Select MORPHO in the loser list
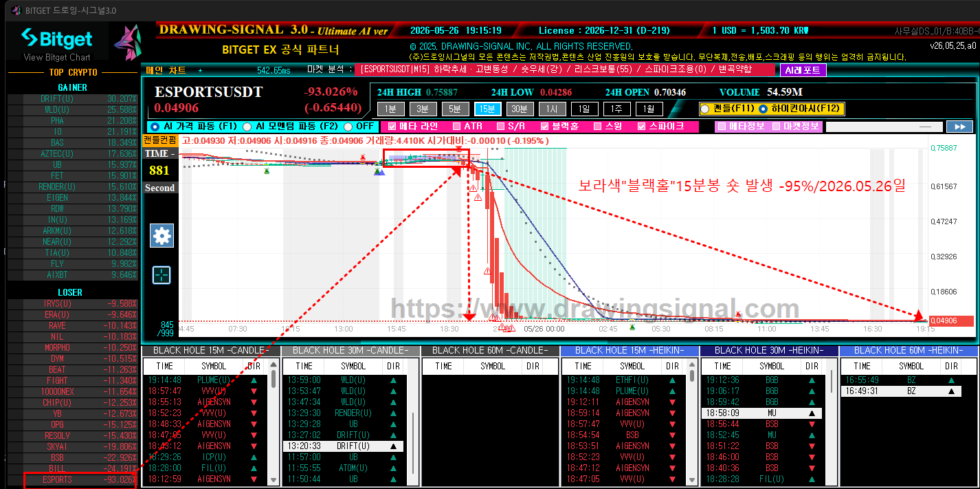 [72, 347]
